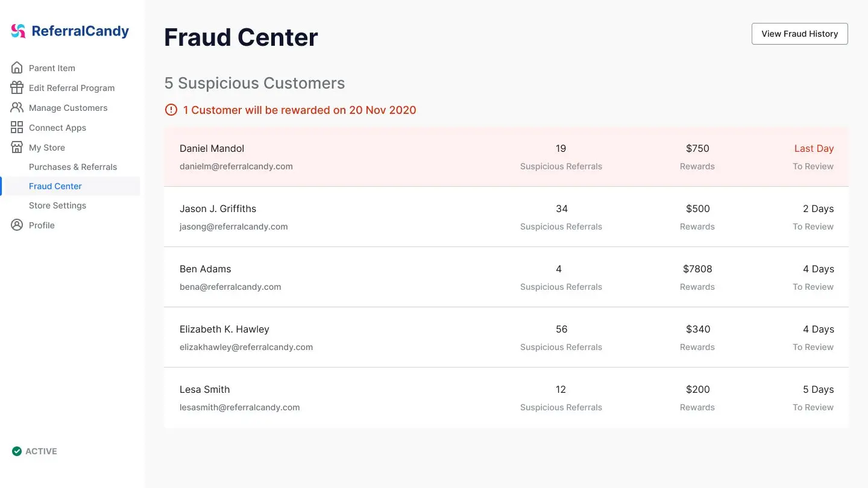Click the home icon beside Parent Item
868x488 pixels.
click(x=17, y=67)
